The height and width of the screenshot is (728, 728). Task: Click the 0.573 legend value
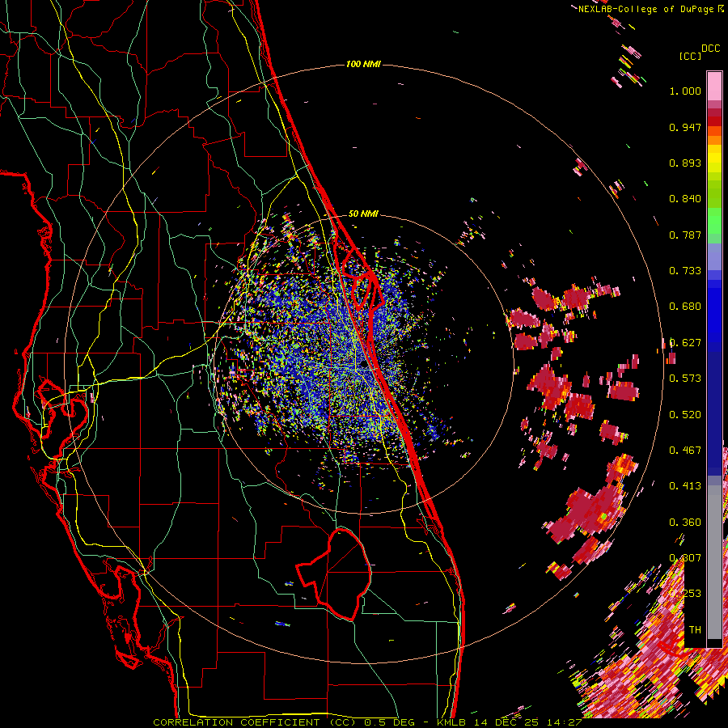685,379
